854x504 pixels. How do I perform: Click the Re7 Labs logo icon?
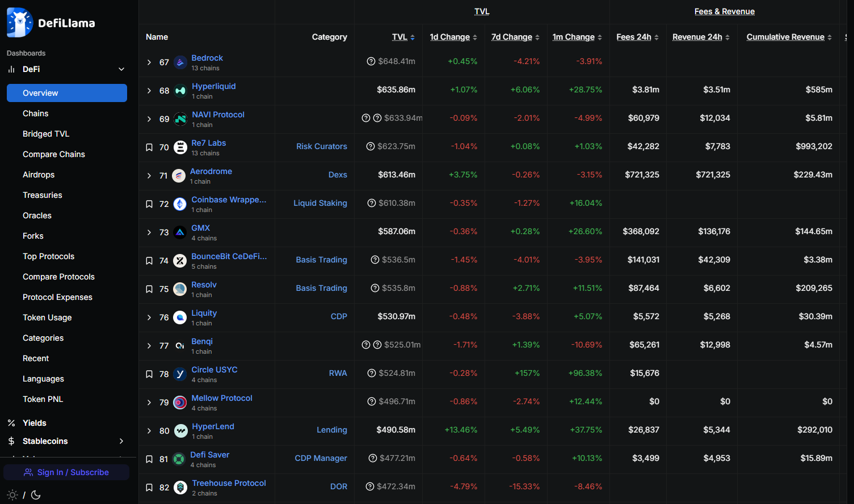(180, 147)
